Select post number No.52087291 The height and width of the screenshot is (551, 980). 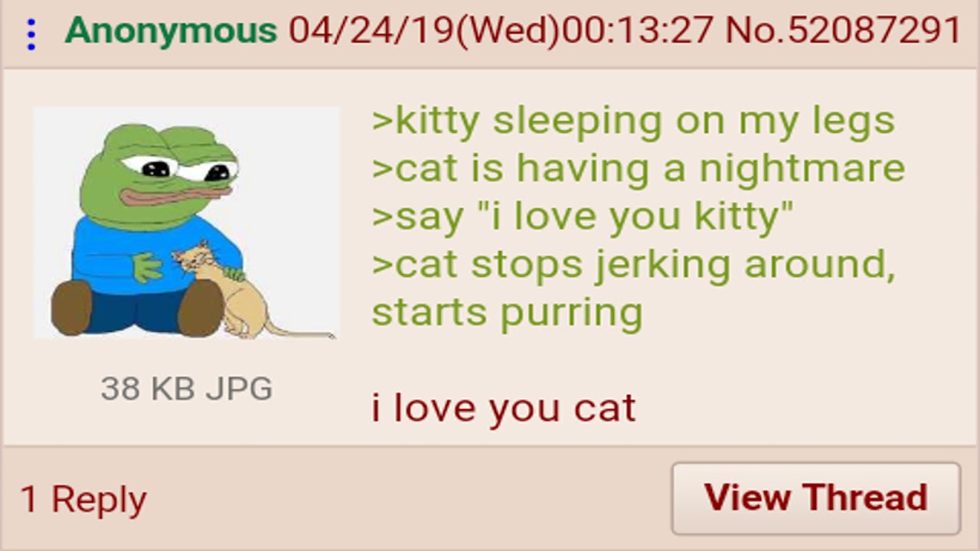coord(843,31)
